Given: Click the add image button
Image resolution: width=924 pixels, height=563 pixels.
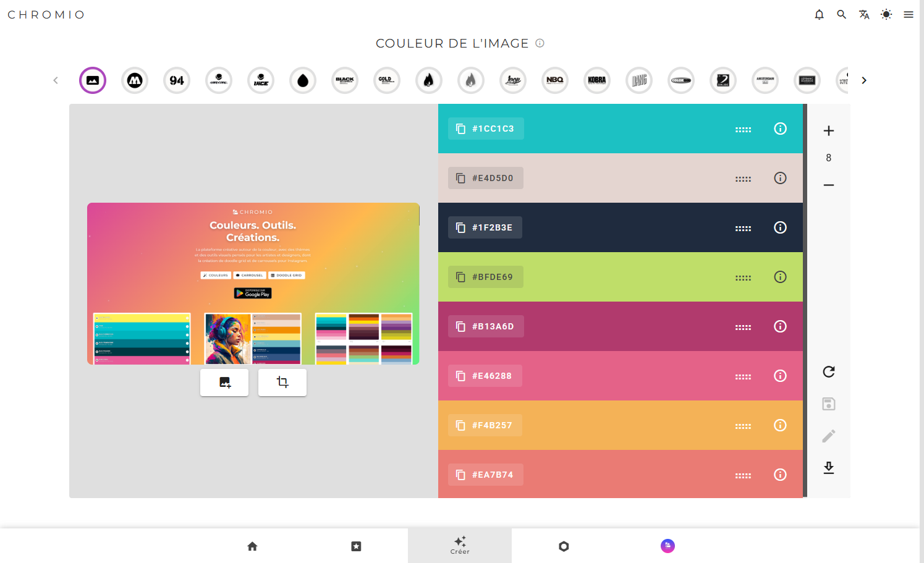Looking at the screenshot, I should pos(224,383).
